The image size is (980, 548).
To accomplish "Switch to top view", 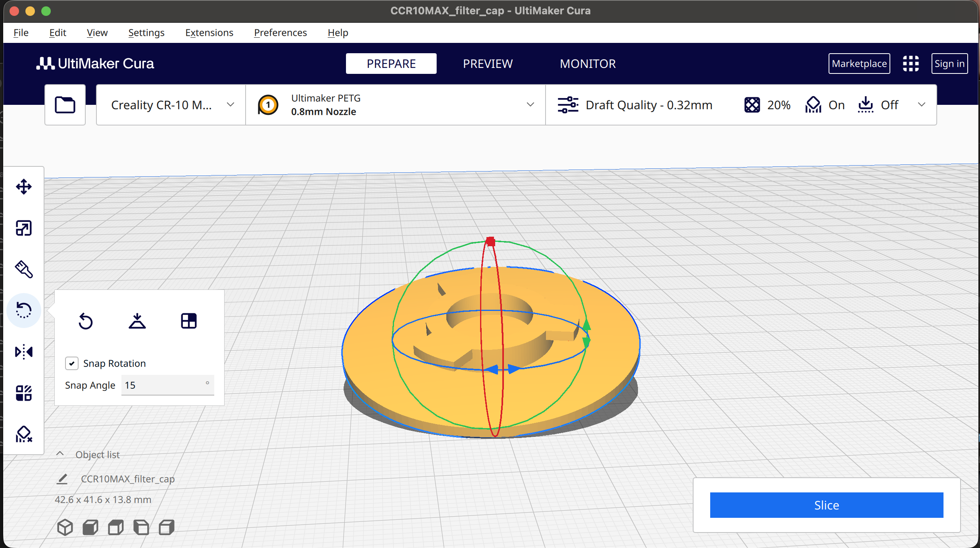I will [x=116, y=527].
